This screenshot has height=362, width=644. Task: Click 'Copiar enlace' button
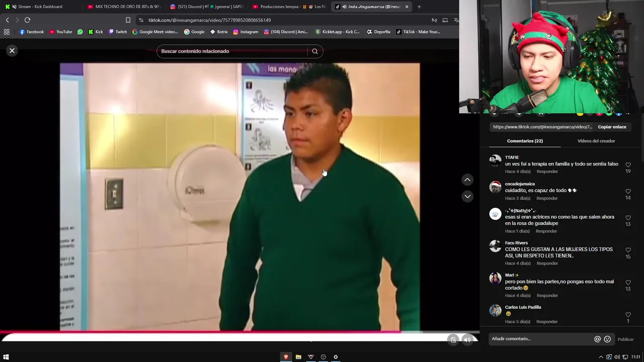pos(612,127)
